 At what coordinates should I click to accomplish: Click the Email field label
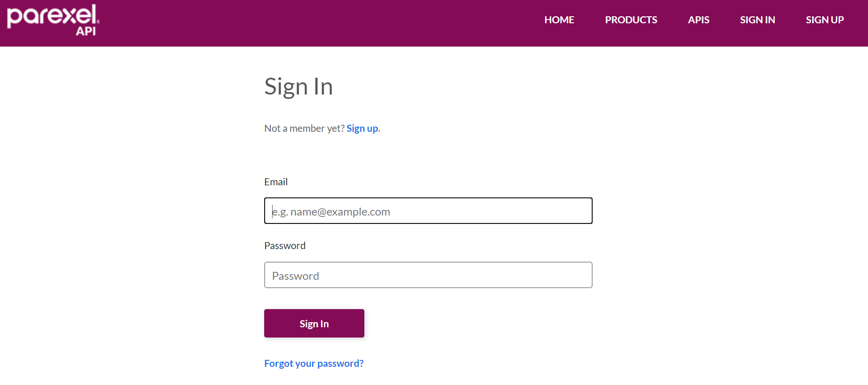[x=276, y=182]
